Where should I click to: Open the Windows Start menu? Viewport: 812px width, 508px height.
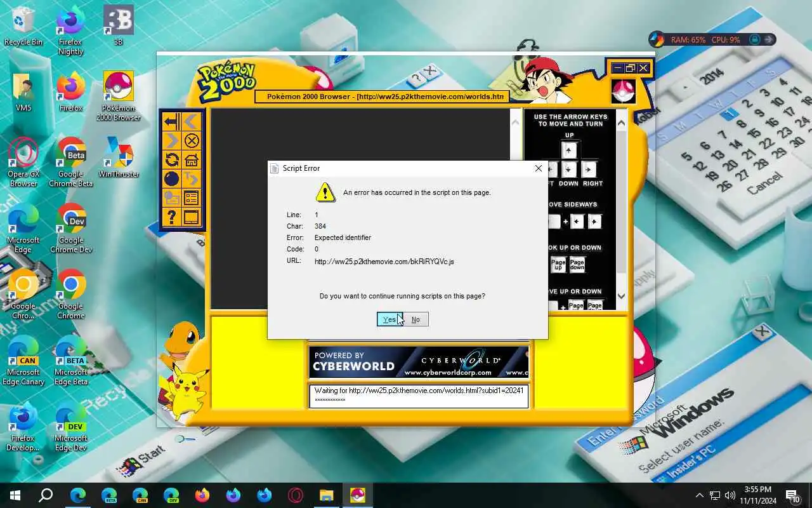[x=15, y=495]
